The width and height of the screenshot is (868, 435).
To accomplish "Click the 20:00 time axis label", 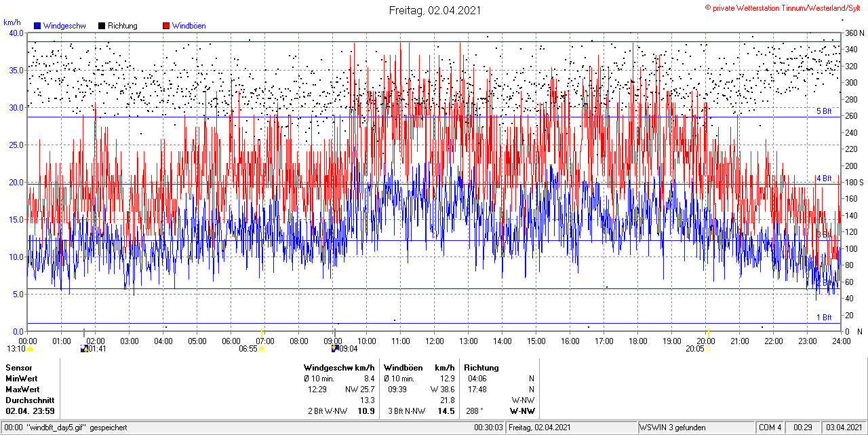I will [x=706, y=341].
